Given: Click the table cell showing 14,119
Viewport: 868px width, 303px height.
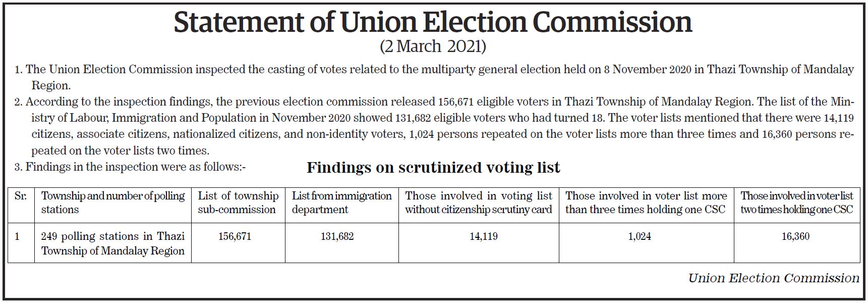Looking at the screenshot, I should 483,236.
